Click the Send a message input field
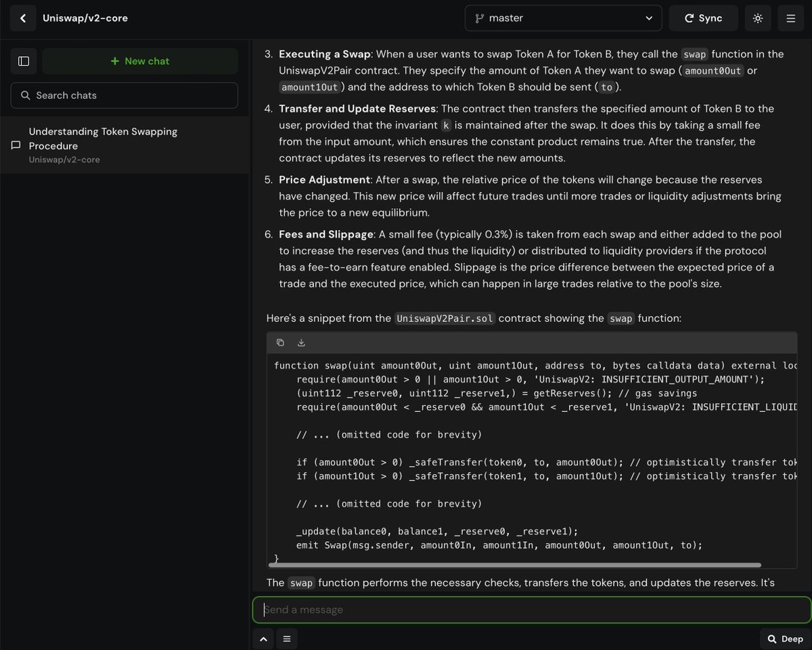Screen dimensions: 812x650 coord(531,609)
